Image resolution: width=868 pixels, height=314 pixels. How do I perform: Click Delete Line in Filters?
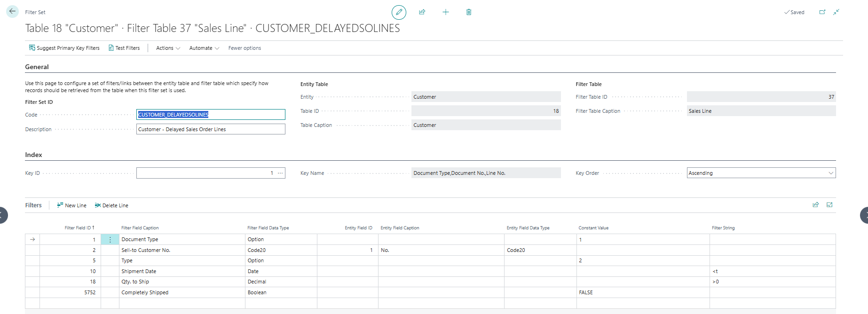pos(111,205)
